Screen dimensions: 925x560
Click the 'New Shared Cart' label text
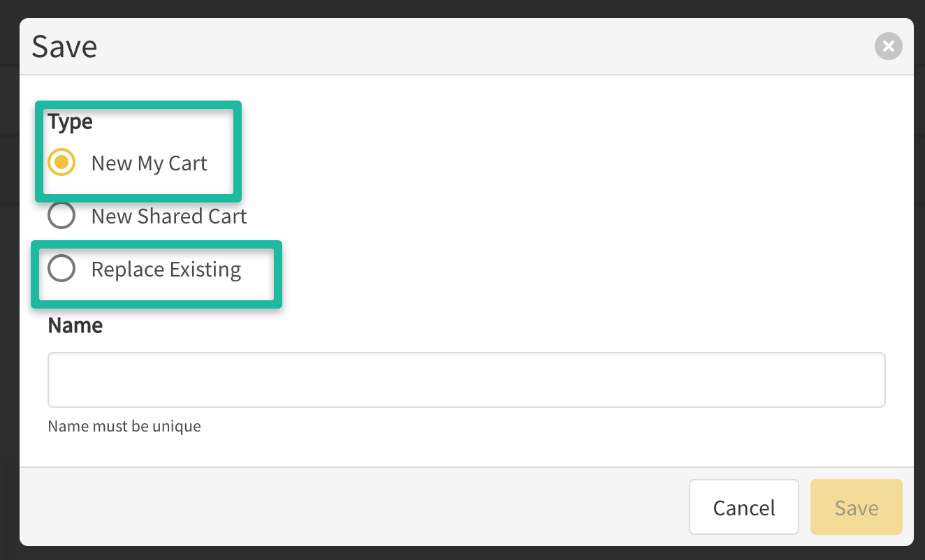[169, 216]
